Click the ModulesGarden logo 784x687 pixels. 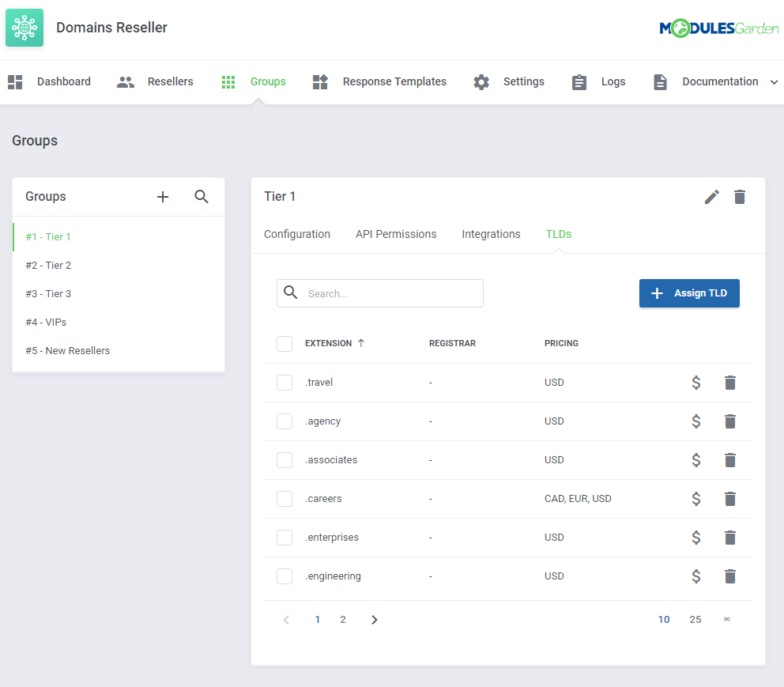pyautogui.click(x=718, y=28)
